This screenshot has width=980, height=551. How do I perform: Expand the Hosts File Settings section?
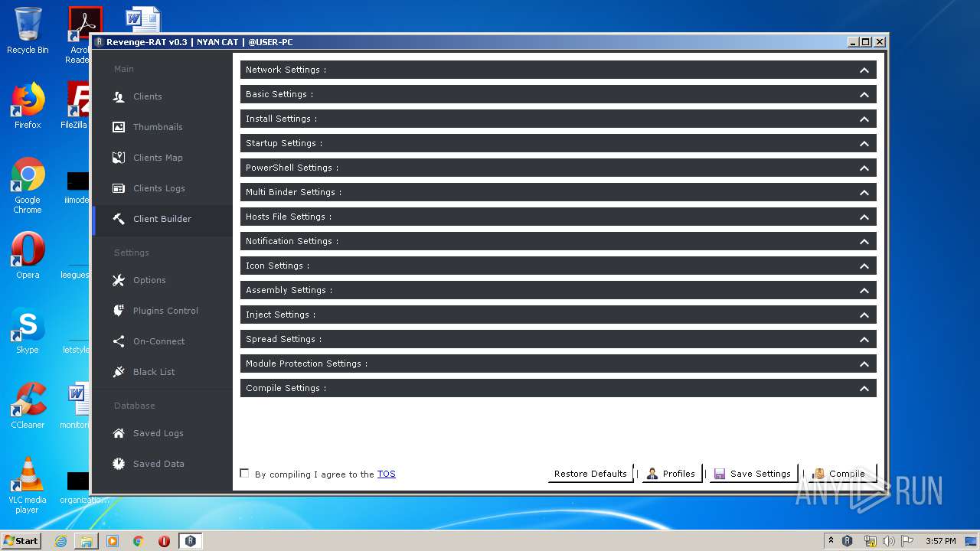pos(558,217)
